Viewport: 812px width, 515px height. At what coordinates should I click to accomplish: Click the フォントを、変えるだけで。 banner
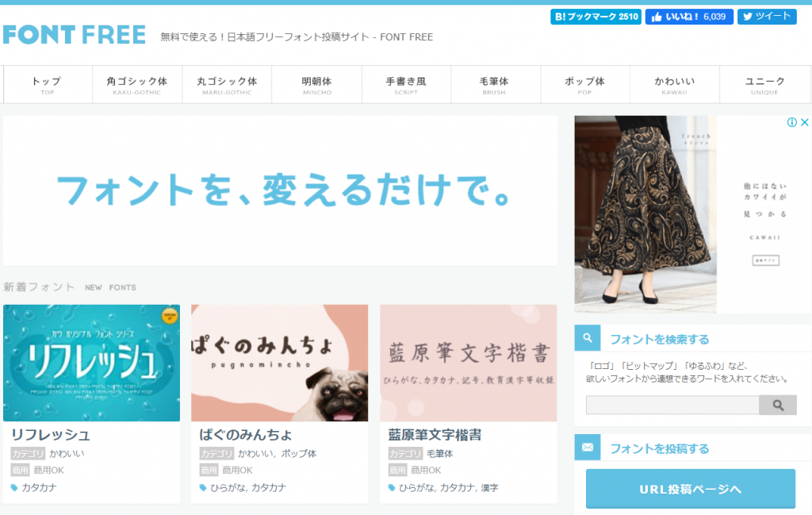(x=281, y=190)
